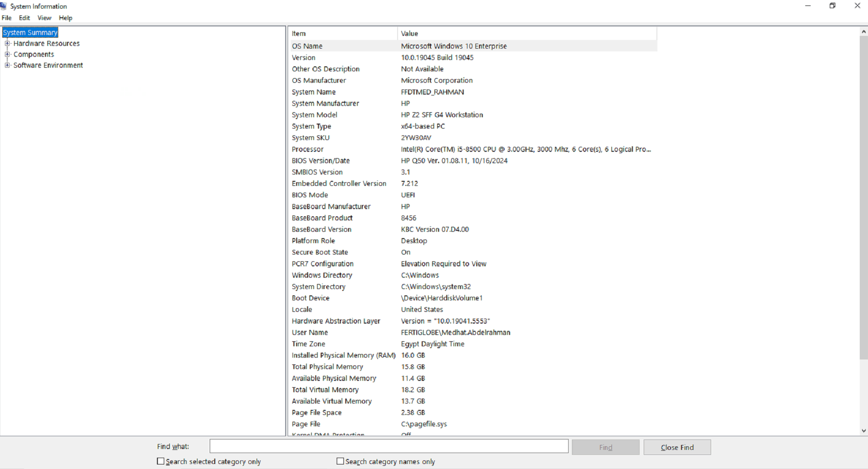
Task: Click the Page File Space item
Action: (317, 412)
